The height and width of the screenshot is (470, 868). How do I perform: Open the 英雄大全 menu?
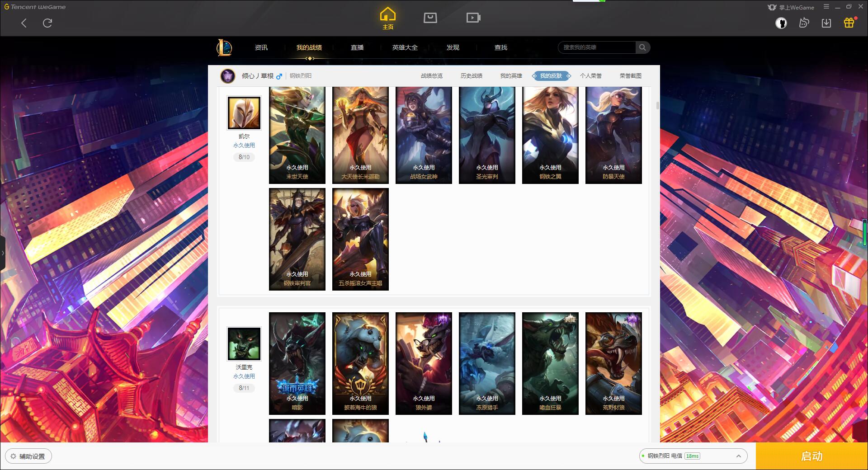405,47
